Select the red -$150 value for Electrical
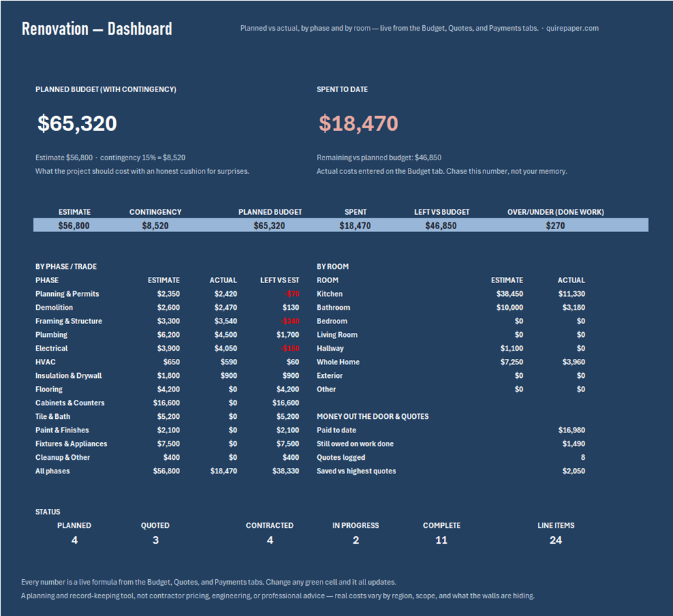The width and height of the screenshot is (673, 616). (290, 349)
